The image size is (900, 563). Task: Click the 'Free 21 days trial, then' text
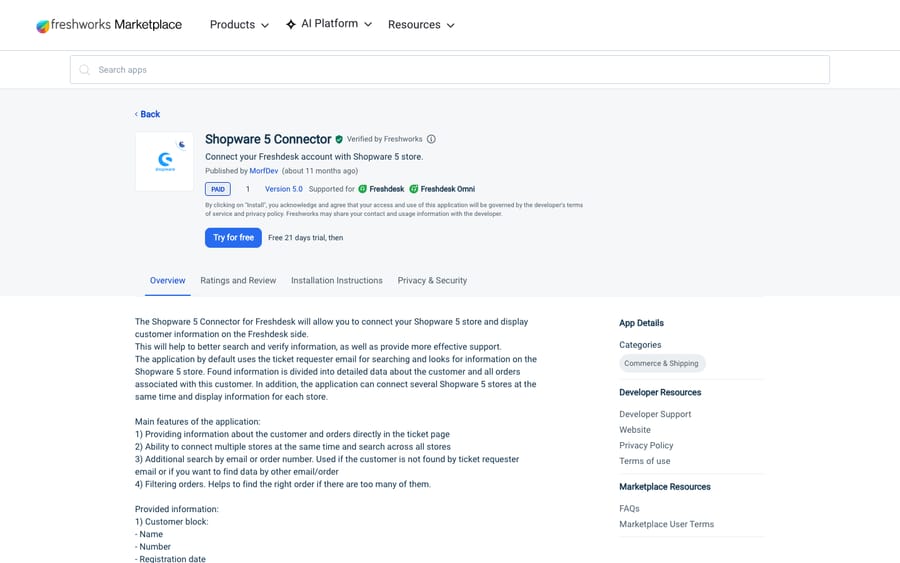305,238
